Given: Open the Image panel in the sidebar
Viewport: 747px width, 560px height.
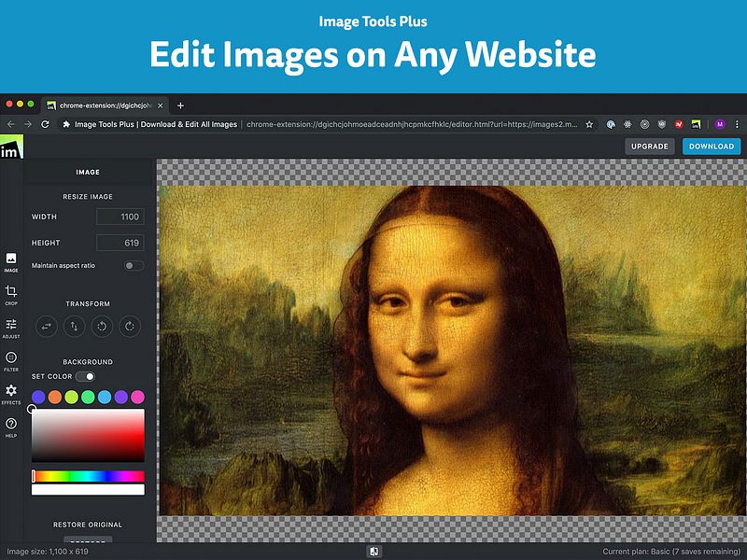Looking at the screenshot, I should coord(11,262).
